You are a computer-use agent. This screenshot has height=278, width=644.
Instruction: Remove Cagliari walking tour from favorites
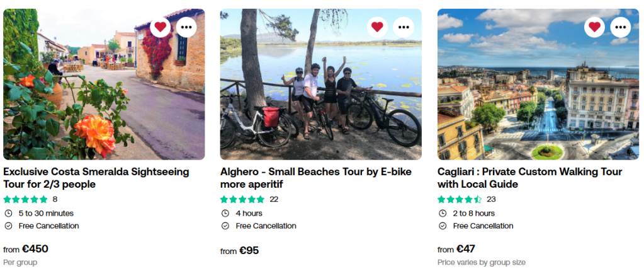(594, 26)
